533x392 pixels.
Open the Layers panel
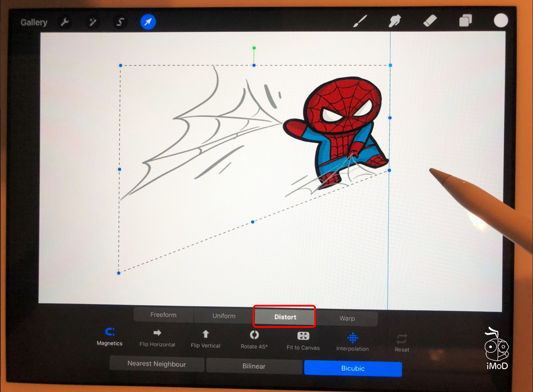tap(465, 21)
